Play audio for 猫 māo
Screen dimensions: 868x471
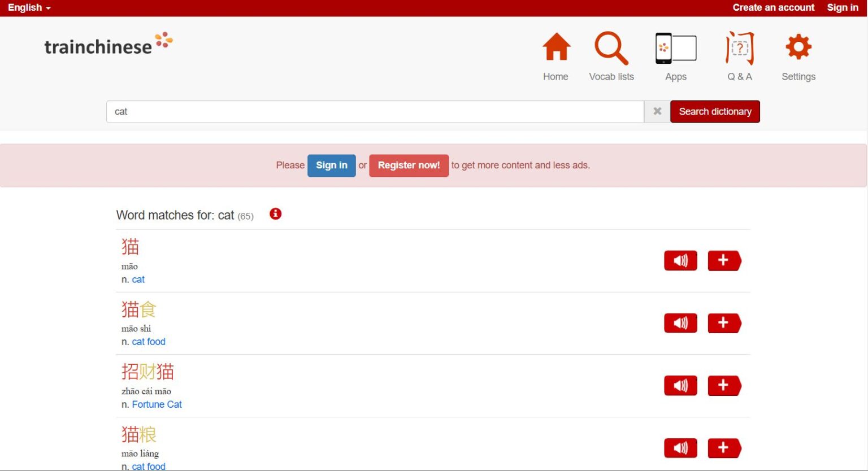tap(680, 260)
